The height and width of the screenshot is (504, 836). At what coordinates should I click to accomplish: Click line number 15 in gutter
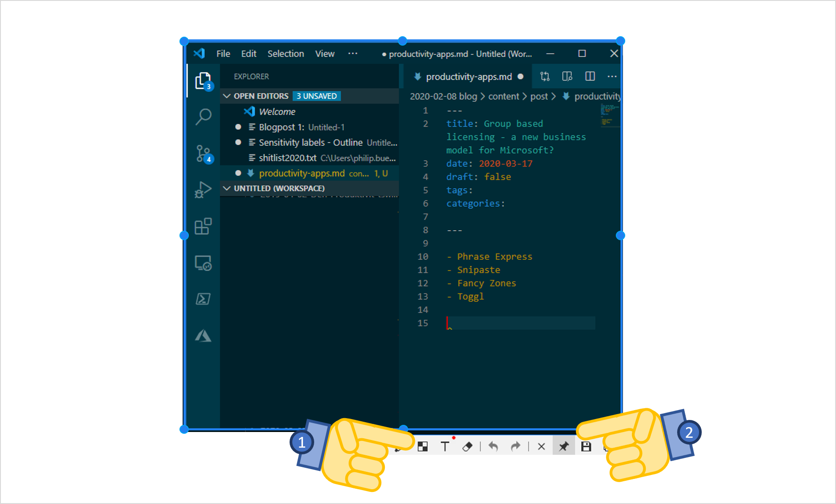pos(422,323)
